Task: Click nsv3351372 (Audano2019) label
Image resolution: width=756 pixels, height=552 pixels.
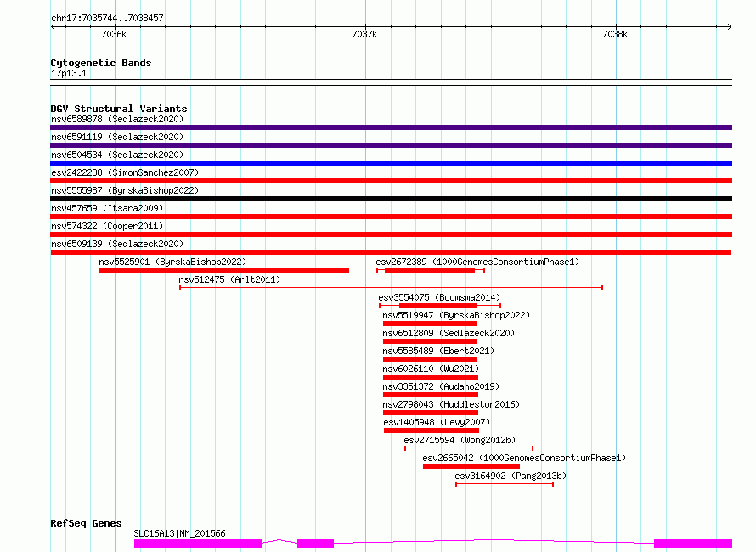Action: pyautogui.click(x=441, y=386)
